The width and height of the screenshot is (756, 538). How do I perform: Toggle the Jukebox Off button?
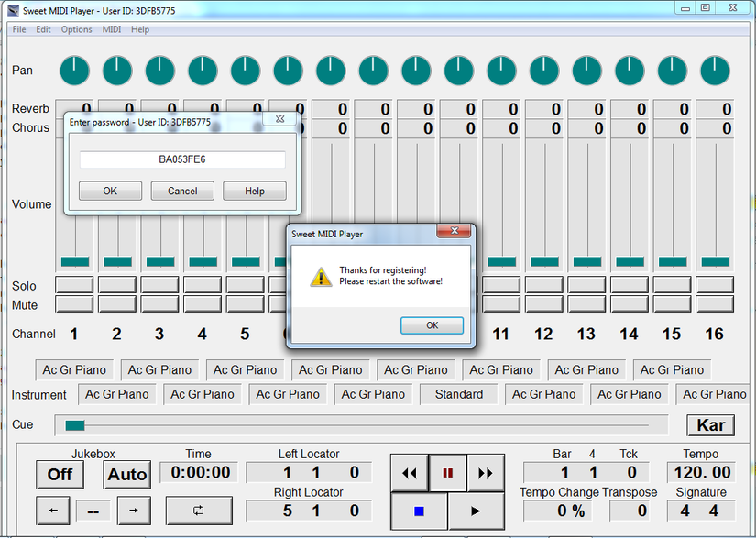(60, 475)
